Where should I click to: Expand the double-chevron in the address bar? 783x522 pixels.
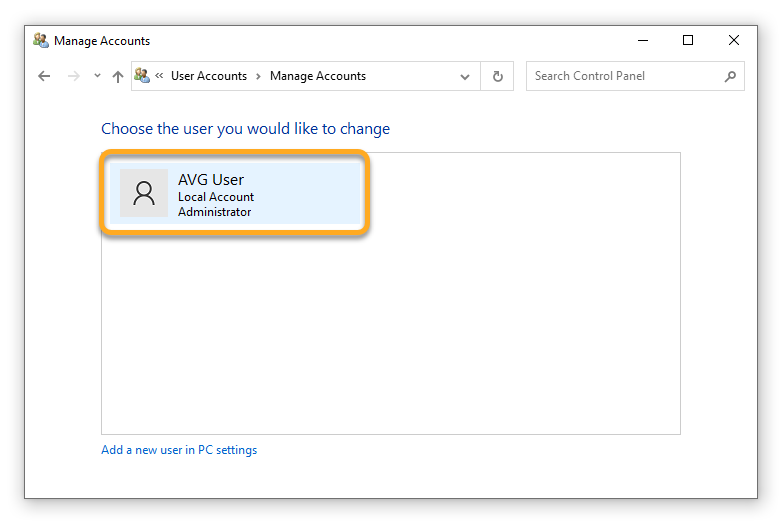click(160, 76)
